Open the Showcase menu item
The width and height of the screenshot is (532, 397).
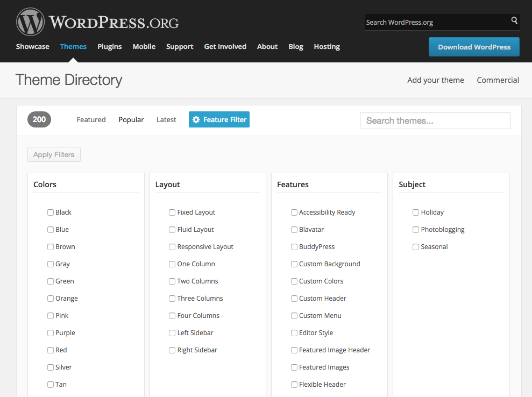33,46
